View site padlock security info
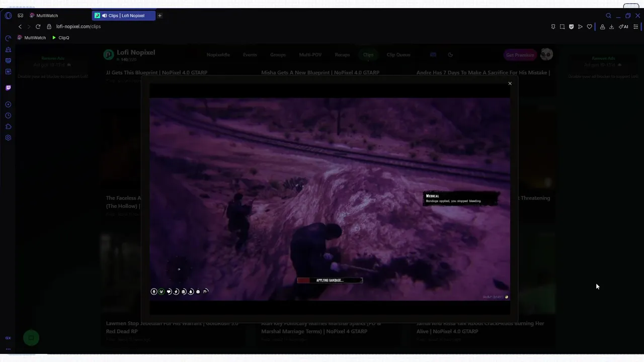644x362 pixels. click(49, 27)
